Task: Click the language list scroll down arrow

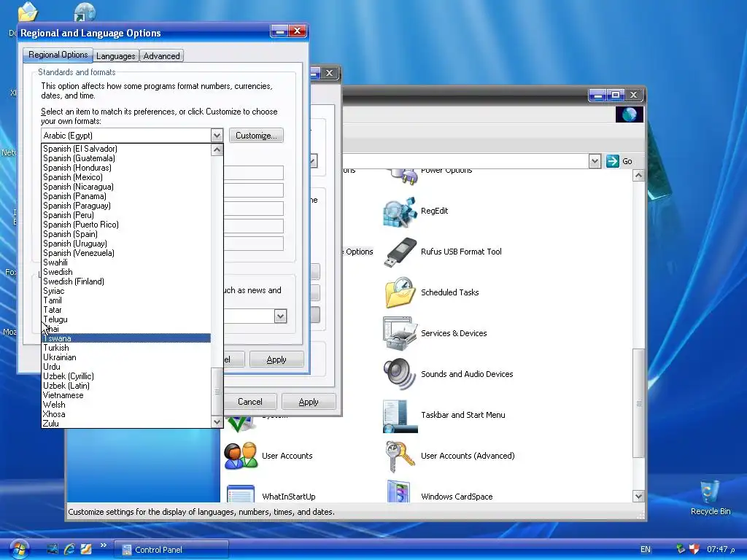Action: click(217, 422)
